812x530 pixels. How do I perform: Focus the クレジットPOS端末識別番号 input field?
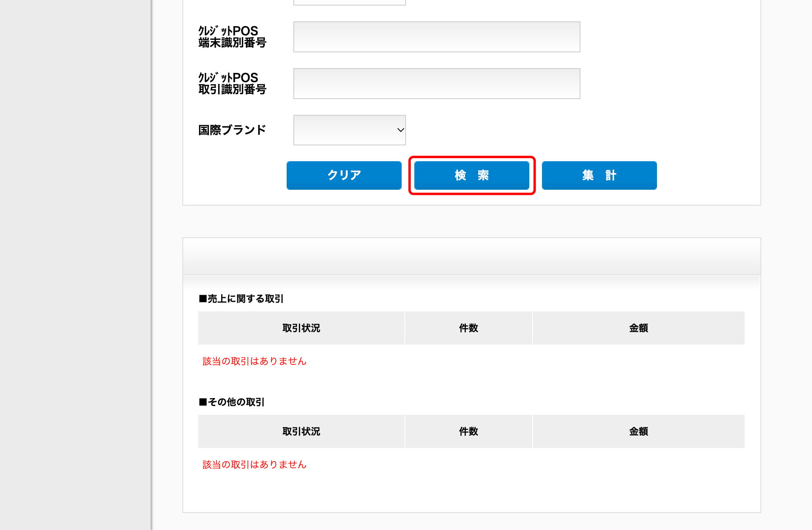click(437, 37)
